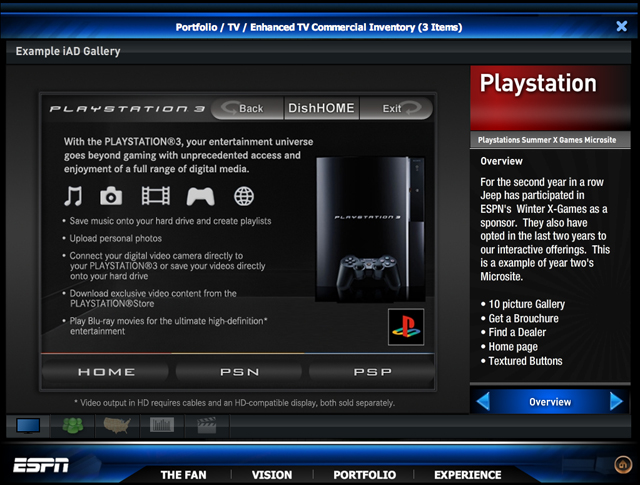640x485 pixels.
Task: Select the globe internet icon
Action: point(244,196)
